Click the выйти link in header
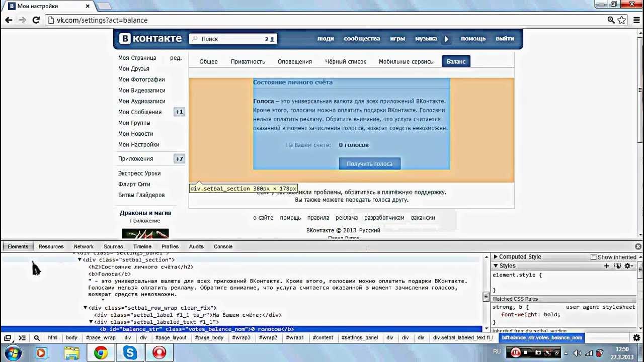Screen dimensions: 644x362 click(505, 39)
